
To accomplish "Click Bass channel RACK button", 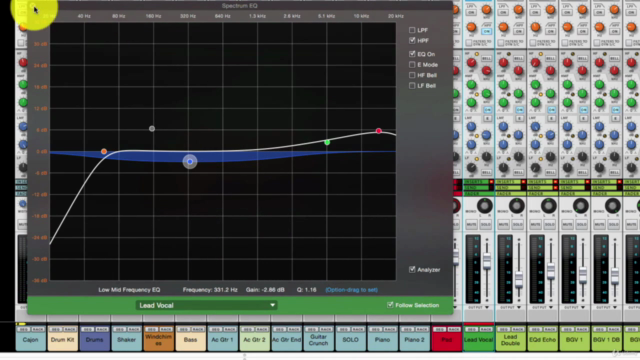I will 198,329.
